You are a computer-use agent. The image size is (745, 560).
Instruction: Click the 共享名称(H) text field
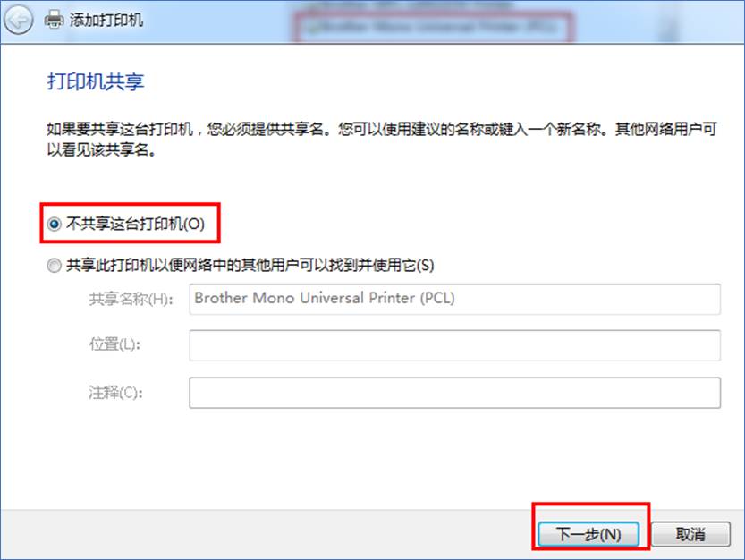tap(454, 299)
